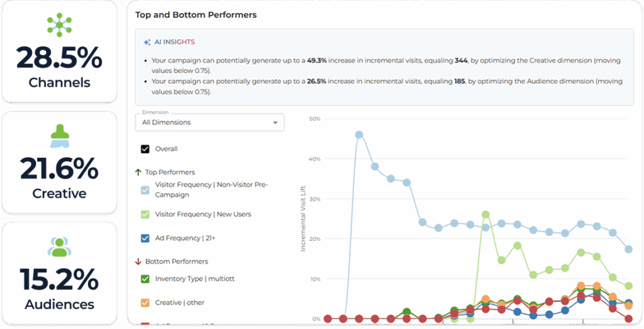Click the light green peak data point at 26%
Image resolution: width=644 pixels, height=329 pixels.
click(x=486, y=215)
